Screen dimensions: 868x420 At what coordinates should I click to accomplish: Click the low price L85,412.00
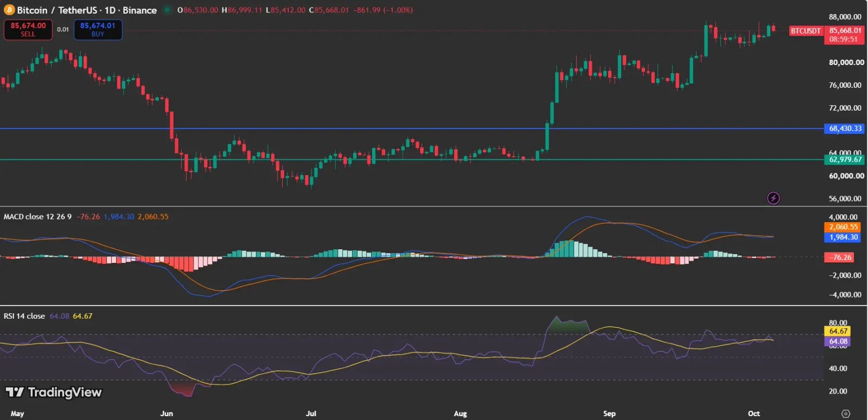[x=285, y=10]
